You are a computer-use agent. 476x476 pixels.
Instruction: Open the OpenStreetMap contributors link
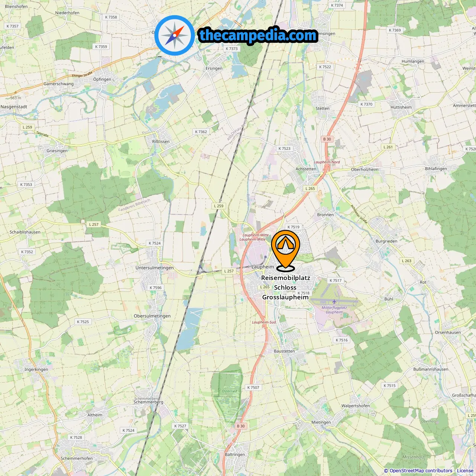(421, 471)
